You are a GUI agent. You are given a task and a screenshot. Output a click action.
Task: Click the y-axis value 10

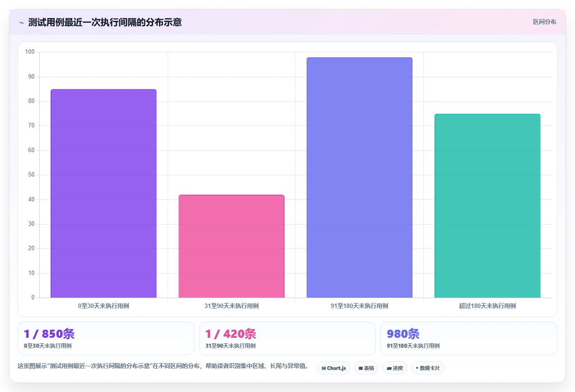(31, 273)
